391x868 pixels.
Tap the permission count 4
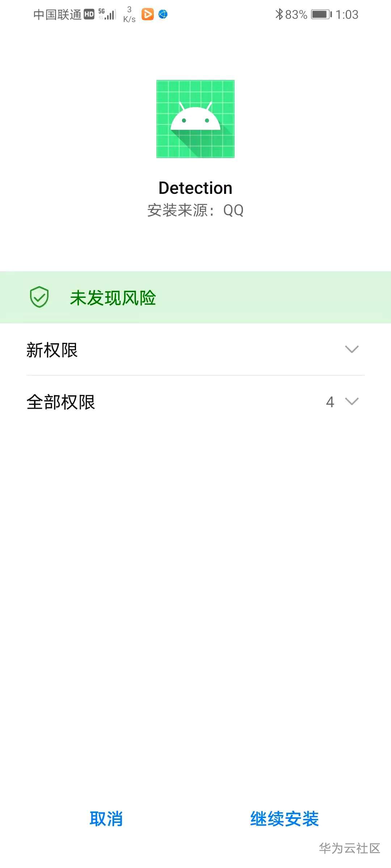coord(330,402)
